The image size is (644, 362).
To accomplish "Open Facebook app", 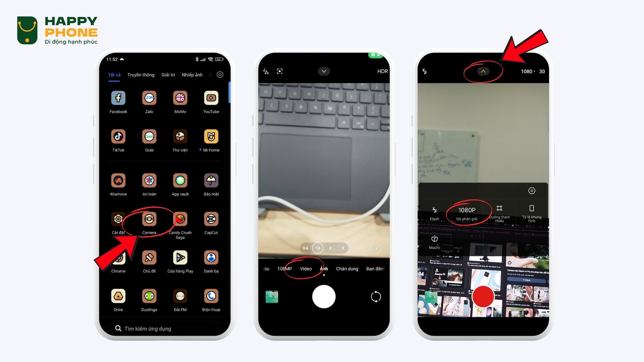I will (x=118, y=98).
